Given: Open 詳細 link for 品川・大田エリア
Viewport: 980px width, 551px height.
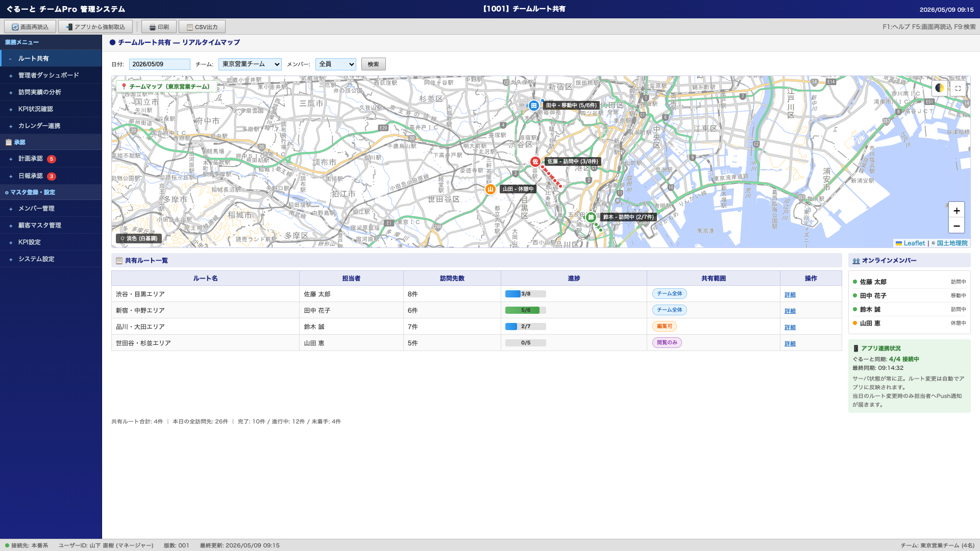Looking at the screenshot, I should click(790, 328).
